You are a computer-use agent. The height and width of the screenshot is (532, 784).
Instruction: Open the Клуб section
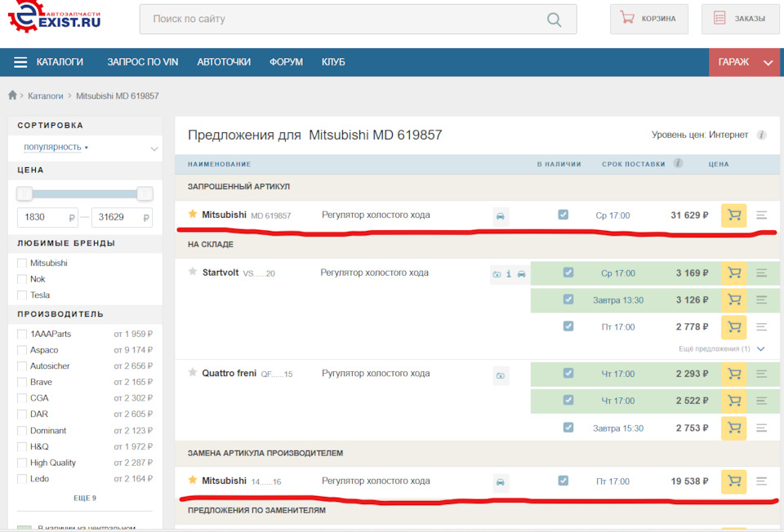[x=333, y=62]
